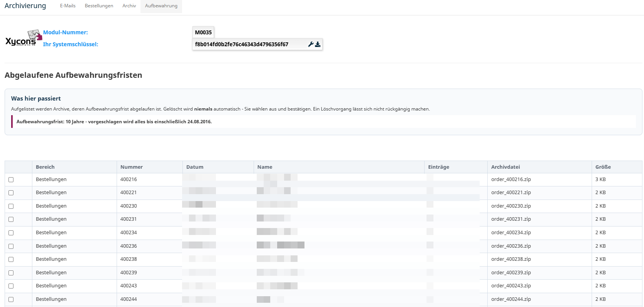Click the Ihr Systemschlüssel link
Image resolution: width=644 pixels, height=307 pixels.
[x=70, y=44]
